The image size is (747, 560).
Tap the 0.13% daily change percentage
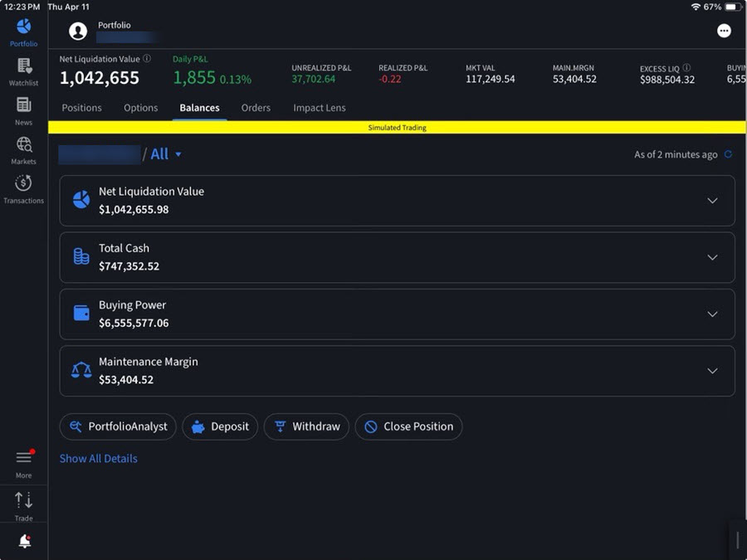[x=236, y=80]
